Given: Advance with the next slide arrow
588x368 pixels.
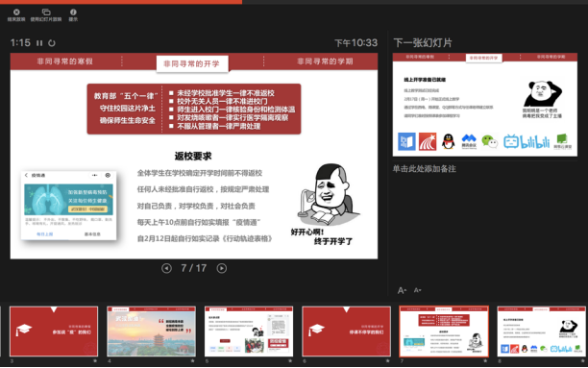Looking at the screenshot, I should pos(222,268).
